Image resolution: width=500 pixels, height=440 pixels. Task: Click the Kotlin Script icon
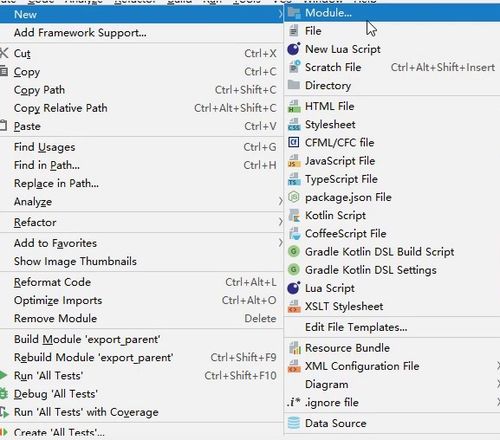[294, 216]
